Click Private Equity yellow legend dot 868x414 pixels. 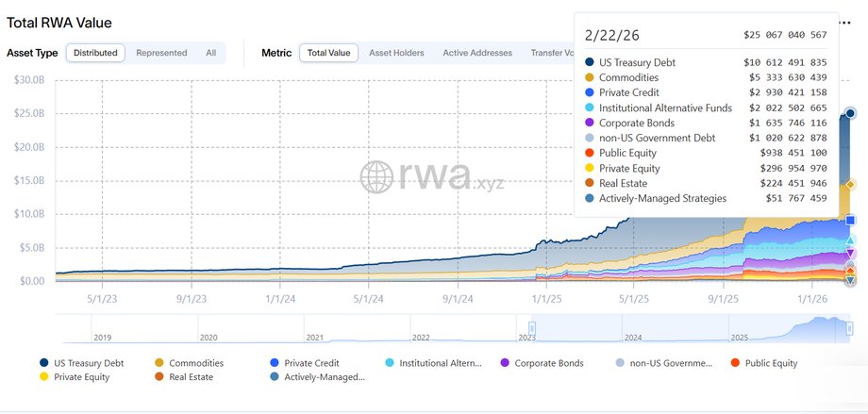(x=44, y=376)
